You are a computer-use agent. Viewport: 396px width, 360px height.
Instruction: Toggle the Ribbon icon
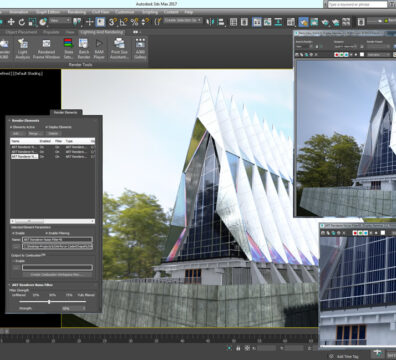coord(257,22)
